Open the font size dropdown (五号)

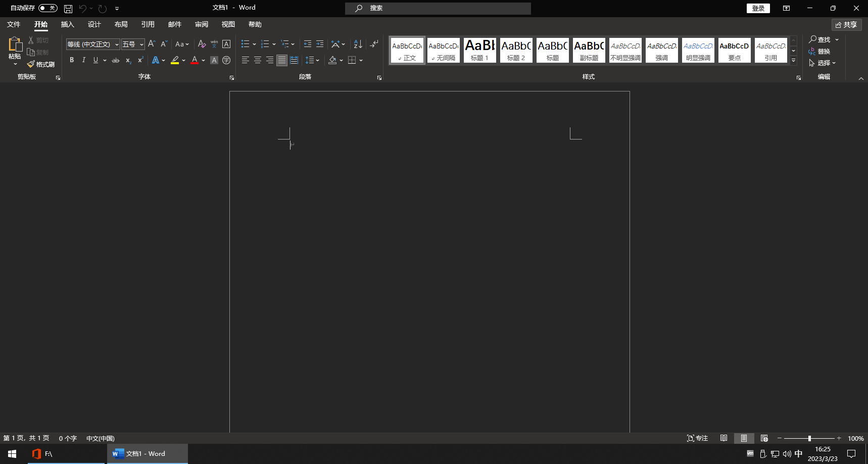coord(141,44)
